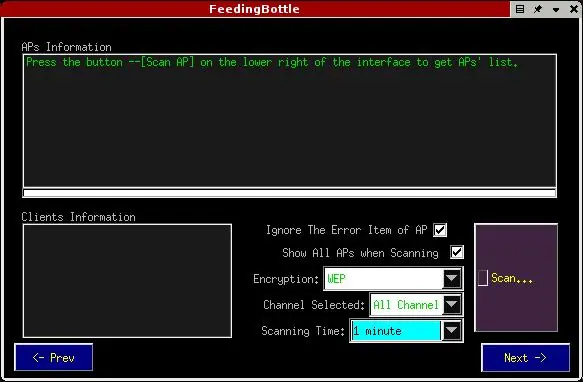Click the APs Information list area

point(290,121)
